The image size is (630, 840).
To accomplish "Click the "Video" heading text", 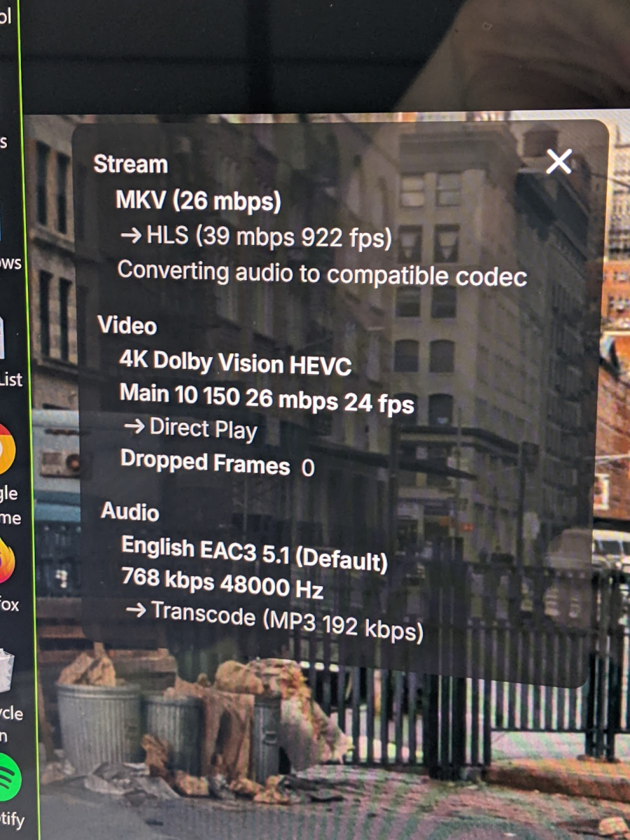I will tap(127, 325).
